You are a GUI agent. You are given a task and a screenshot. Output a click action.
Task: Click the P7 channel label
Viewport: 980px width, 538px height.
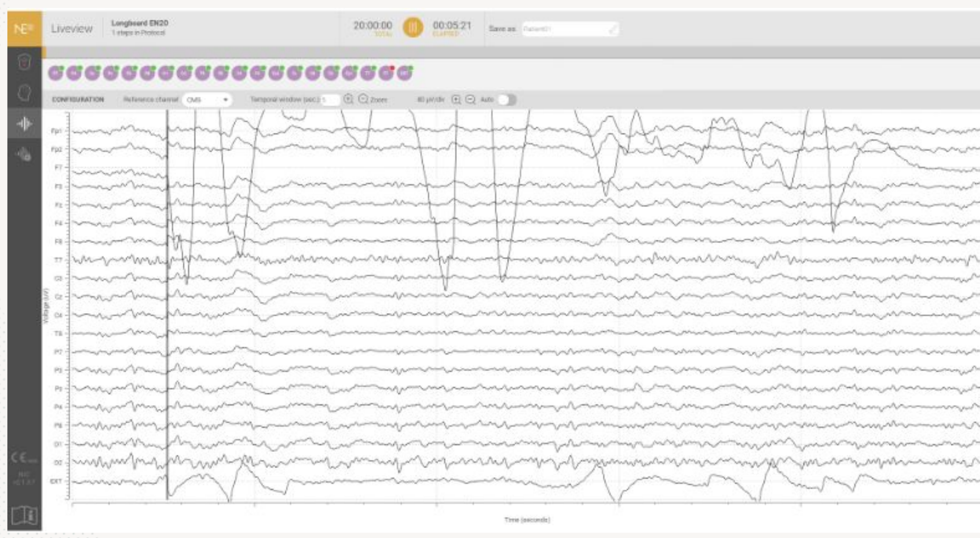point(58,352)
